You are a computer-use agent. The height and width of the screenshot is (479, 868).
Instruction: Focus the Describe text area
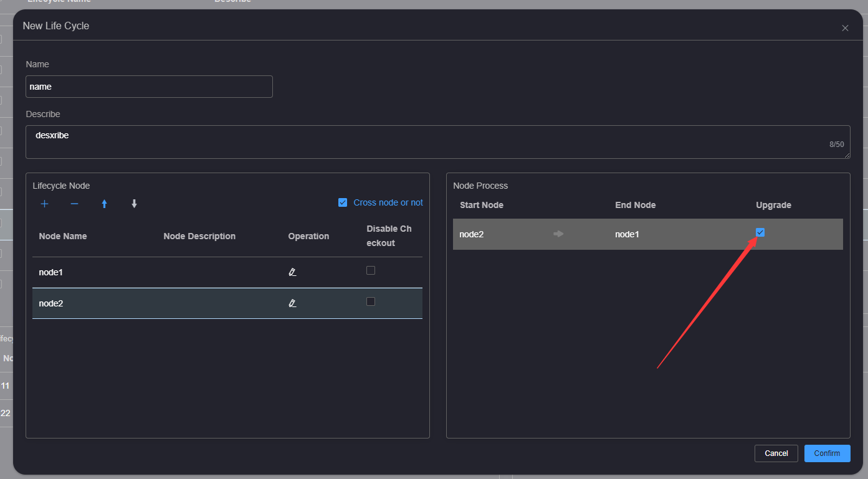pos(438,142)
